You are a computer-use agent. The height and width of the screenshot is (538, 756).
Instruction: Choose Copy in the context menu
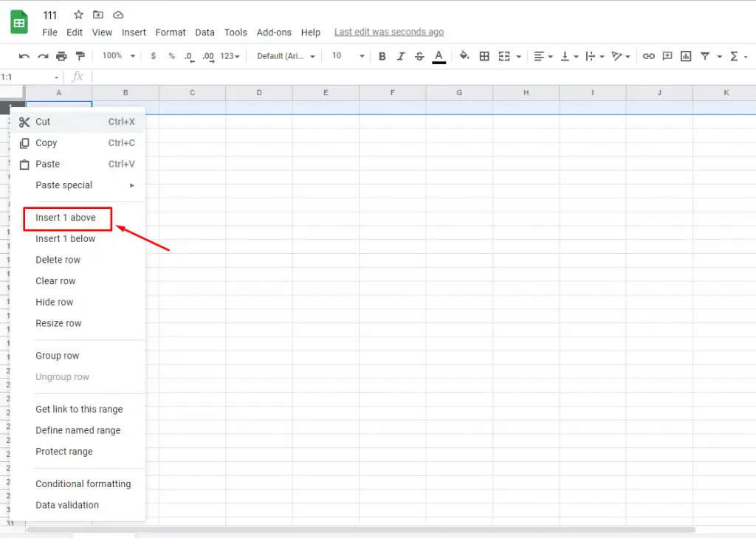pos(78,143)
